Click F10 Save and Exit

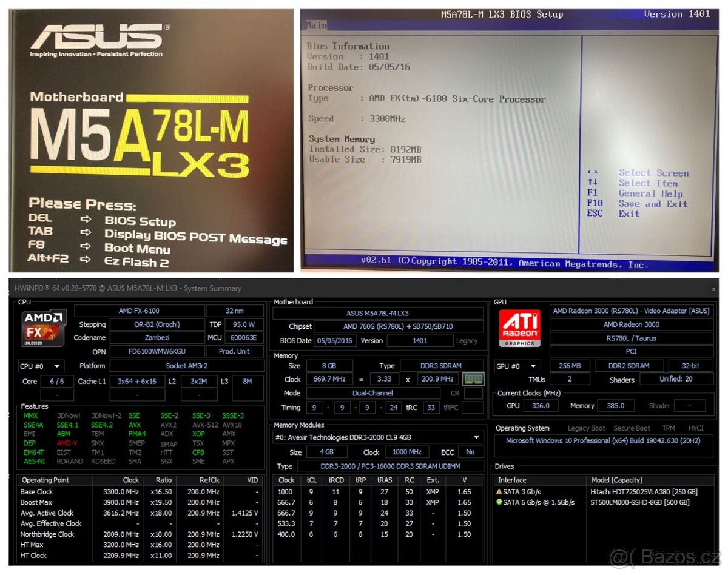tap(654, 204)
